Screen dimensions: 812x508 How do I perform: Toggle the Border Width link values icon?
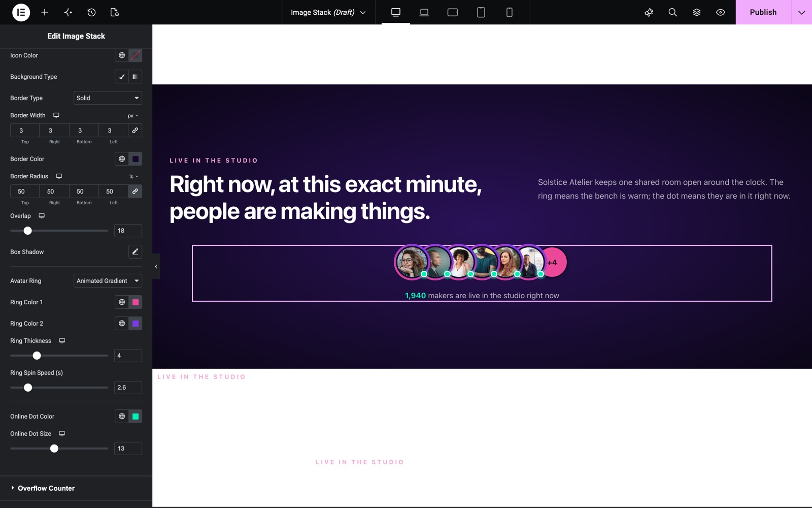coord(135,131)
